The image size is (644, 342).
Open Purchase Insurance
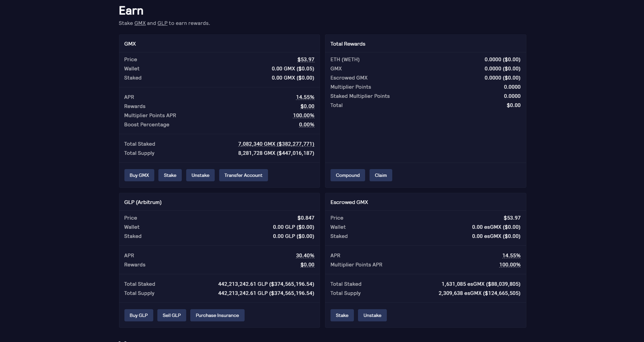tap(217, 315)
